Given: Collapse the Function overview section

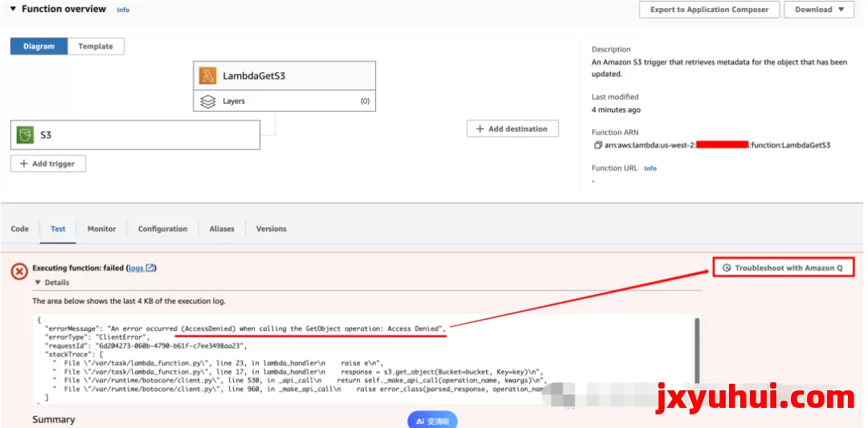Looking at the screenshot, I should [13, 9].
